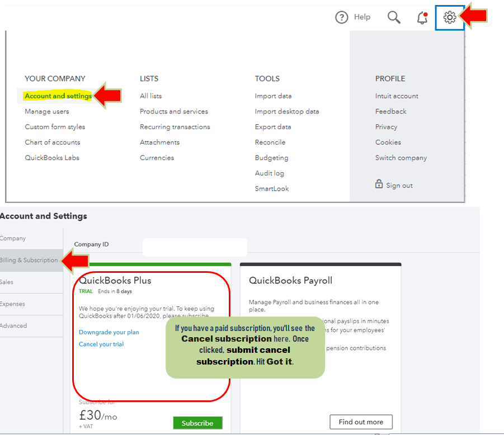This screenshot has width=504, height=435.
Task: Open Account and settings
Action: (58, 96)
